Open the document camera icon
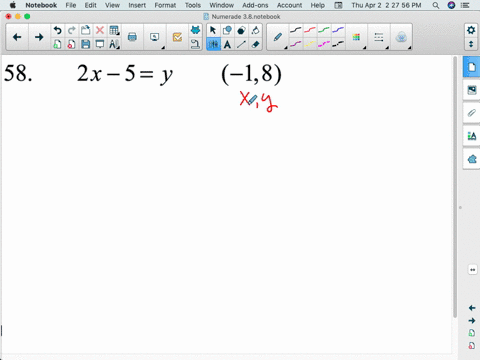 [x=195, y=44]
